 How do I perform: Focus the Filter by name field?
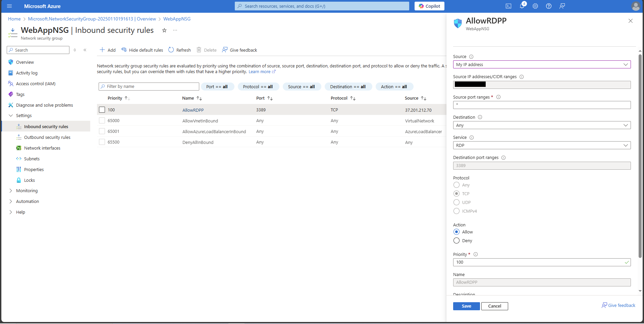pos(149,87)
